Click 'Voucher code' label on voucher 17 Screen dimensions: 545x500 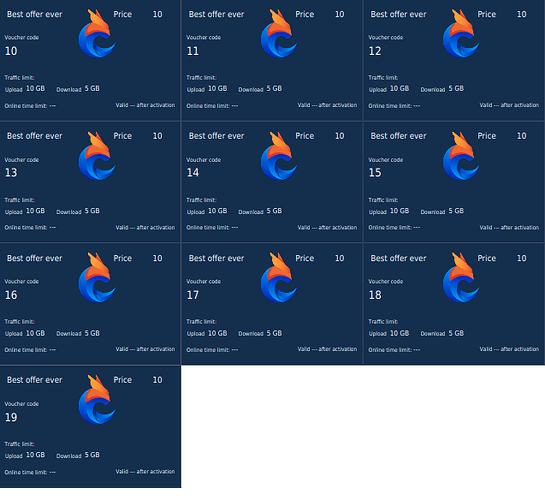point(203,281)
